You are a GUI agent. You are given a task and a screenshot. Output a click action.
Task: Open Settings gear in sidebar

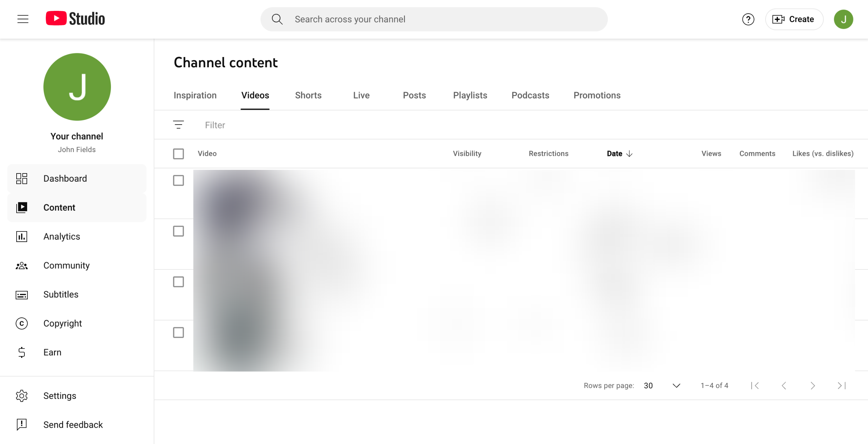click(x=22, y=396)
